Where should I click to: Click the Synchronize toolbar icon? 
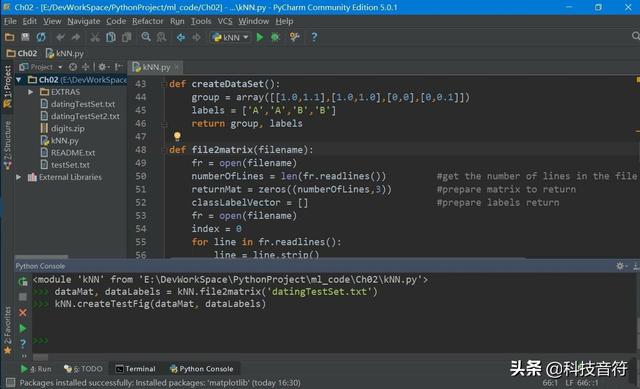click(41, 37)
